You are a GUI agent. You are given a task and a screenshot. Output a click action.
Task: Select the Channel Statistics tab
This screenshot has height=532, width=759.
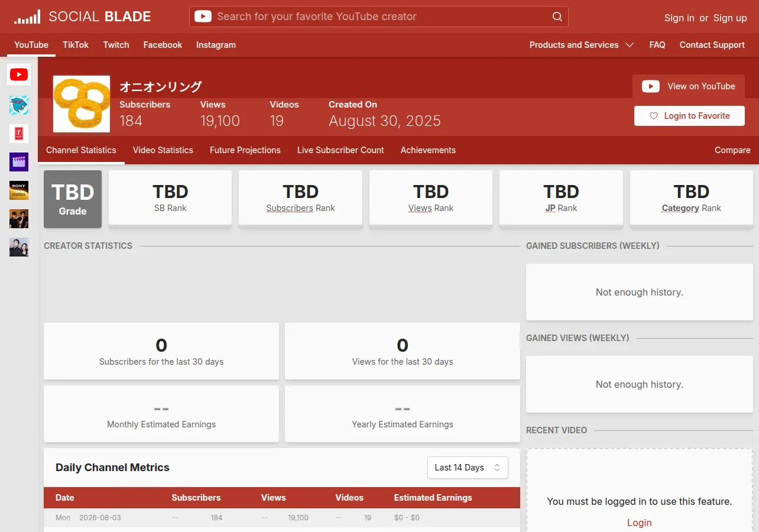point(81,150)
